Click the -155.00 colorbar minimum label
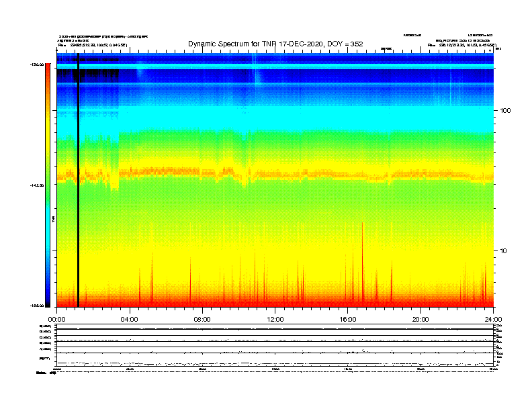532x411 pixels. (x=36, y=306)
